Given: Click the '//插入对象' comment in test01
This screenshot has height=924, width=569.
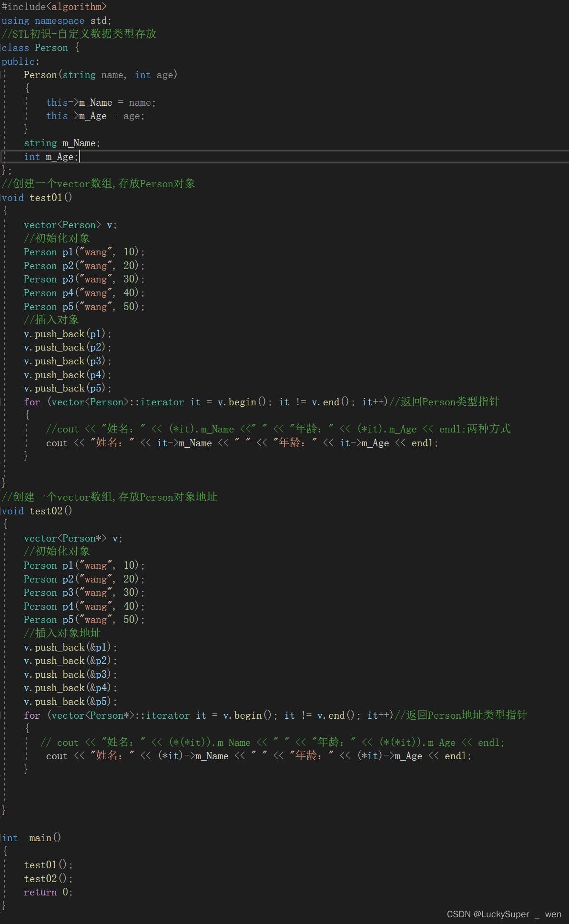Looking at the screenshot, I should 51,320.
